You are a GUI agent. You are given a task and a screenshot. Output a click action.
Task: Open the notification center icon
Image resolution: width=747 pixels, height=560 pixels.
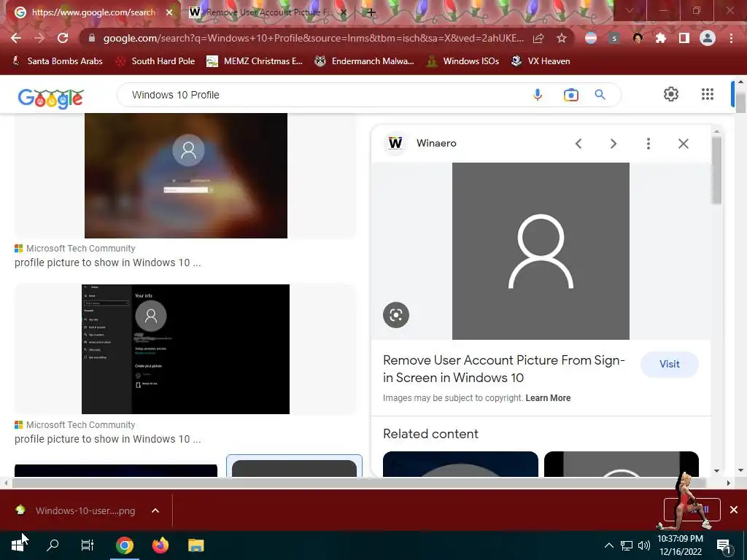pyautogui.click(x=724, y=545)
